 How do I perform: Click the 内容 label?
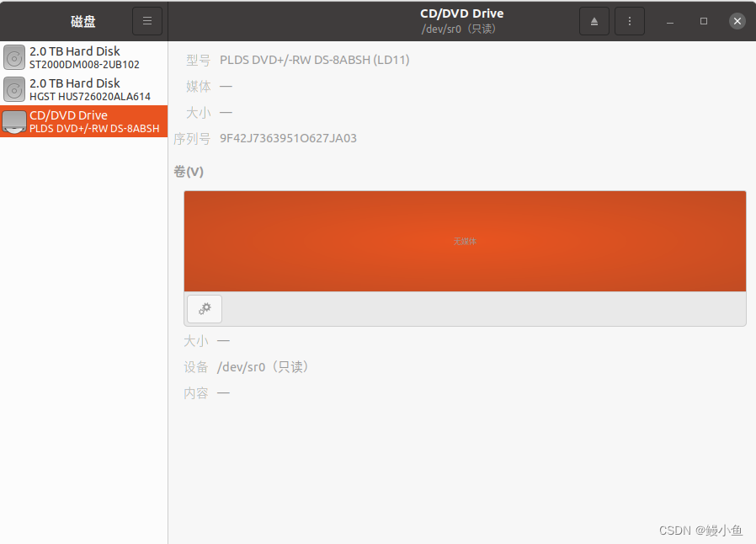pyautogui.click(x=196, y=393)
